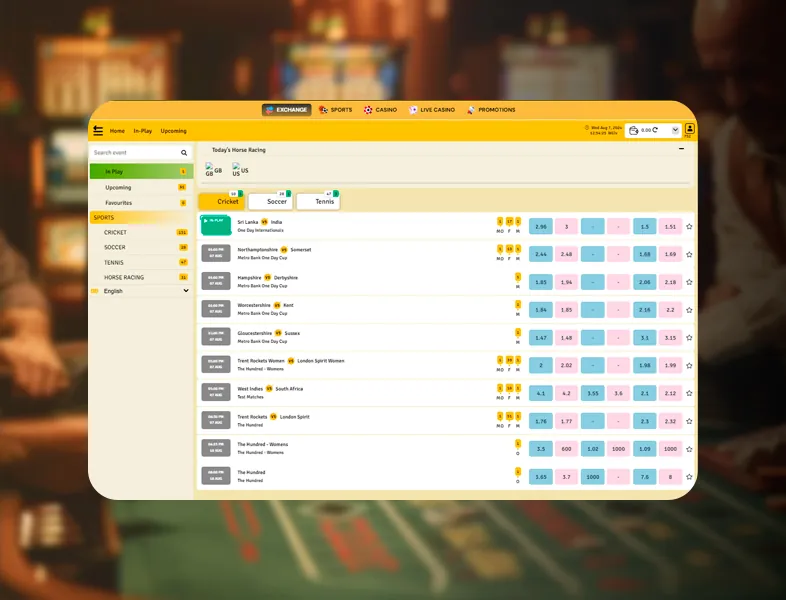786x600 pixels.
Task: Click back odds 3.1 in Gloucestershire vs Sussex row
Action: tap(645, 338)
